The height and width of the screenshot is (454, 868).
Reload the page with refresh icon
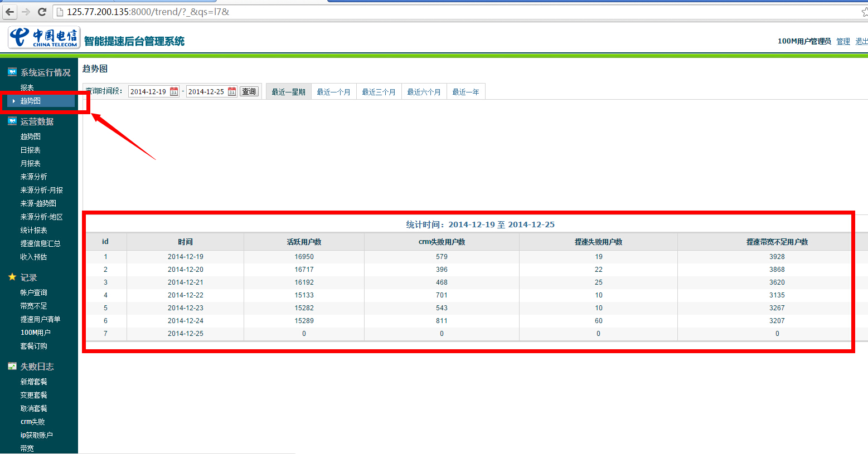coord(42,12)
